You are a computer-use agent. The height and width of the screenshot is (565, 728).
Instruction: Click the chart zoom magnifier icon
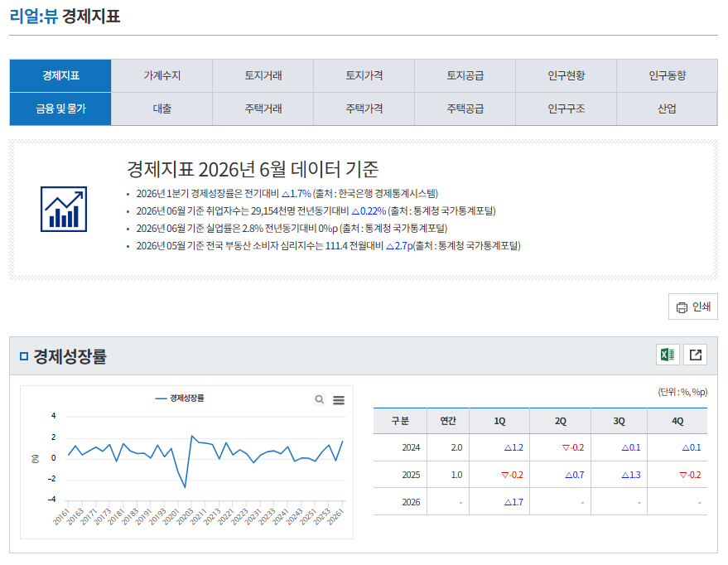[320, 399]
